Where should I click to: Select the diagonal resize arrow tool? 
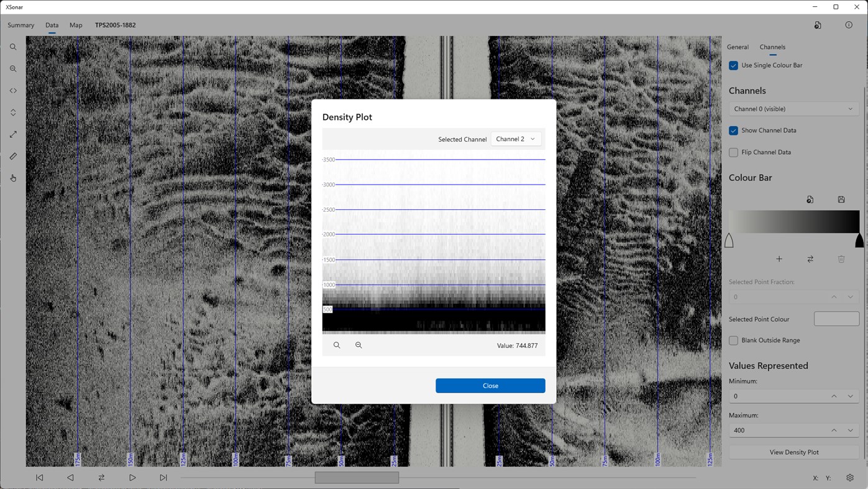13,134
